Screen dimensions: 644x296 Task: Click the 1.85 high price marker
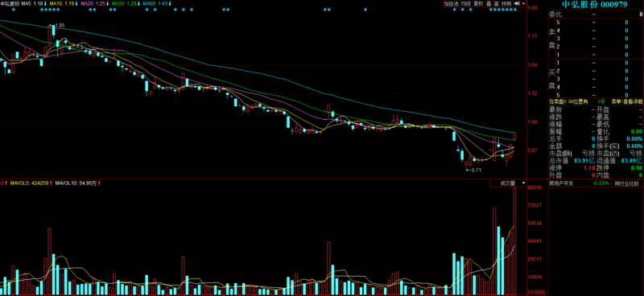[60, 26]
